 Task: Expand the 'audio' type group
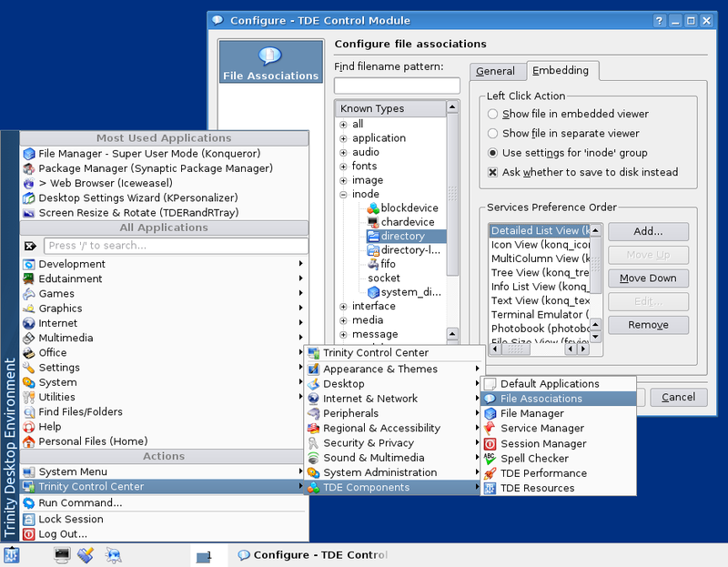click(343, 152)
